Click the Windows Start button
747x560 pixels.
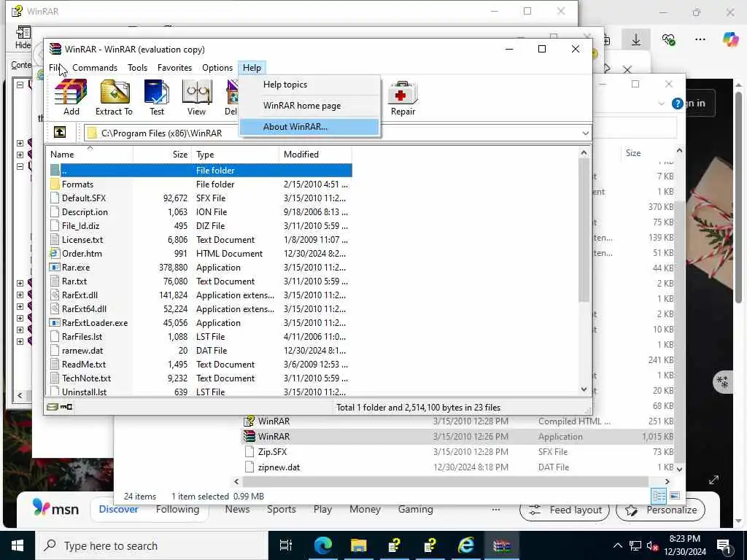coord(18,545)
